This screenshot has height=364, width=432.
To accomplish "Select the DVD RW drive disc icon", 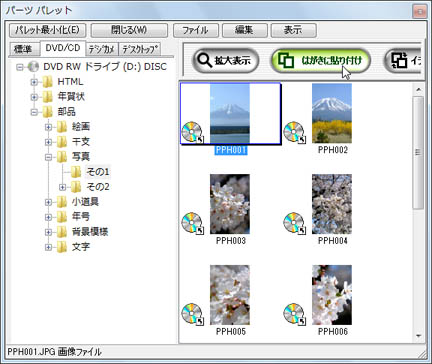I will coord(33,67).
